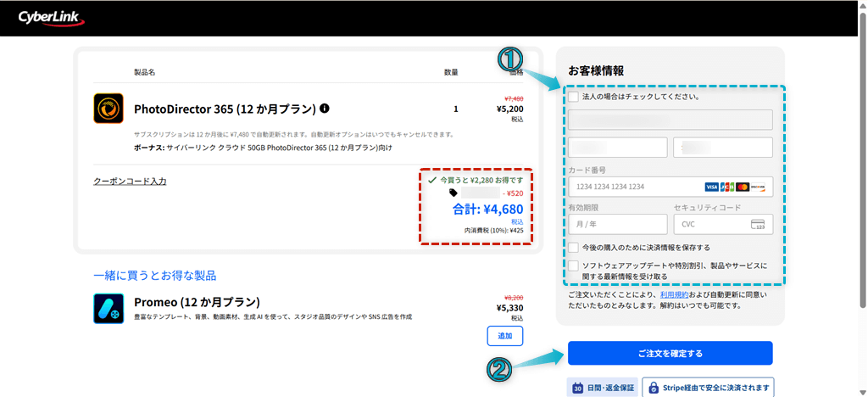Focus the カード番号 input field
The height and width of the screenshot is (397, 868).
[x=670, y=187]
